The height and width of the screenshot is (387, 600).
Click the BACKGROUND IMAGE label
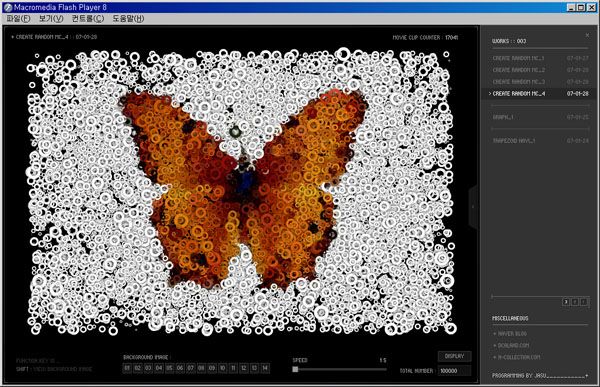click(146, 357)
